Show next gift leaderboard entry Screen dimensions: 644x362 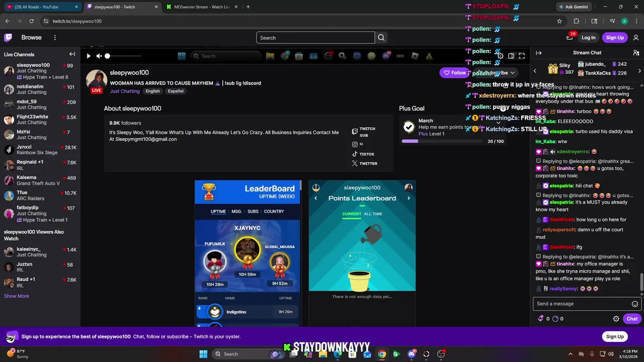tap(639, 71)
